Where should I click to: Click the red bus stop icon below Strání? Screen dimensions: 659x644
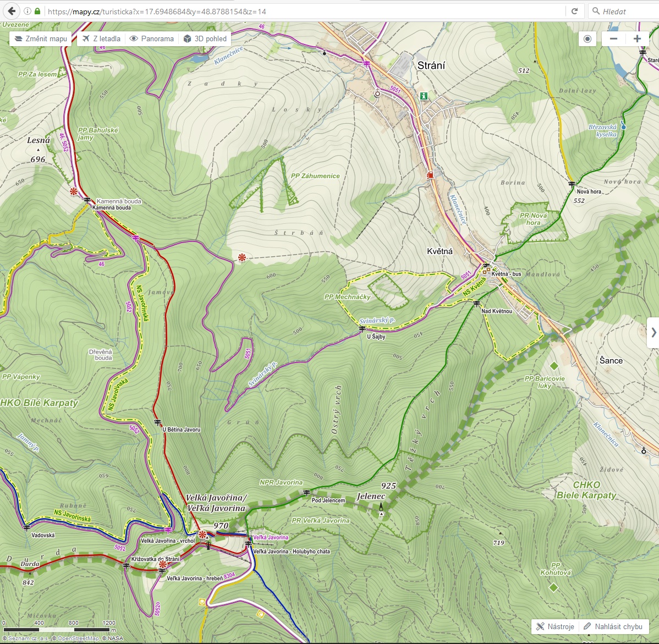tap(430, 175)
